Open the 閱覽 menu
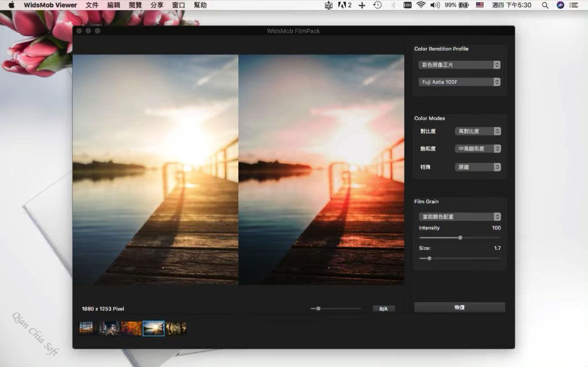Screen dimensions: 588x367 click(136, 5)
